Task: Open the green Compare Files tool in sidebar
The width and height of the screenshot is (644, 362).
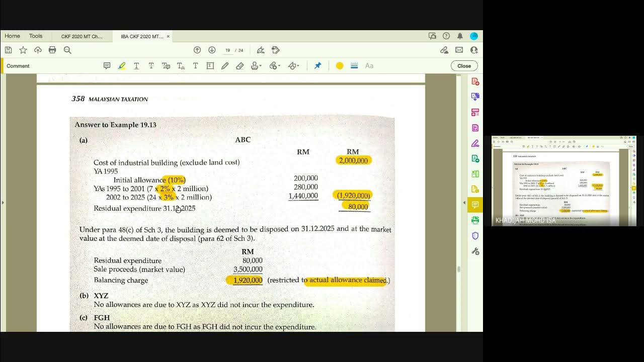Action: click(x=475, y=174)
